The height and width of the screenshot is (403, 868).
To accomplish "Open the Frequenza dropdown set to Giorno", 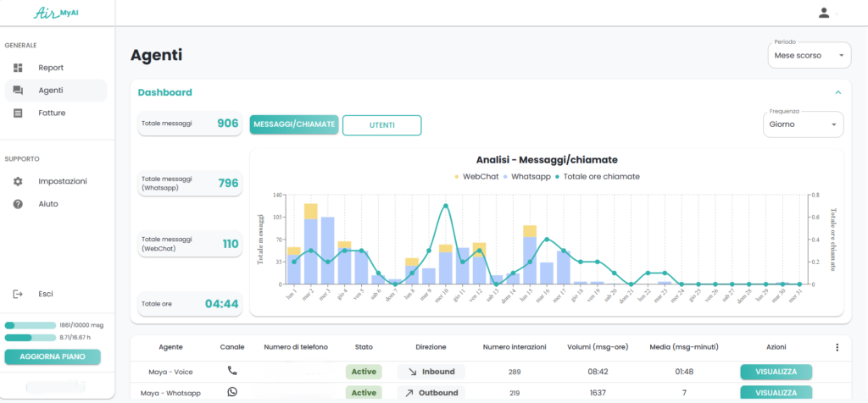I will [x=804, y=124].
